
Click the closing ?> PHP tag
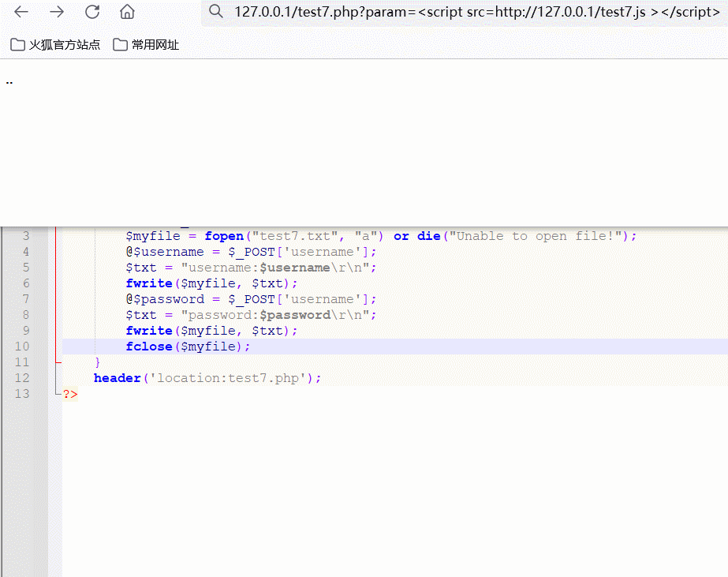[x=70, y=394]
